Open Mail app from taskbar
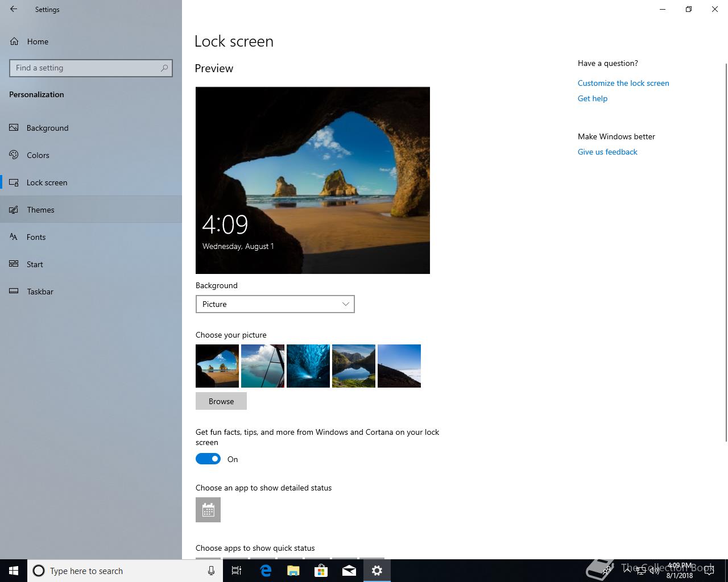The height and width of the screenshot is (582, 728). (x=349, y=571)
